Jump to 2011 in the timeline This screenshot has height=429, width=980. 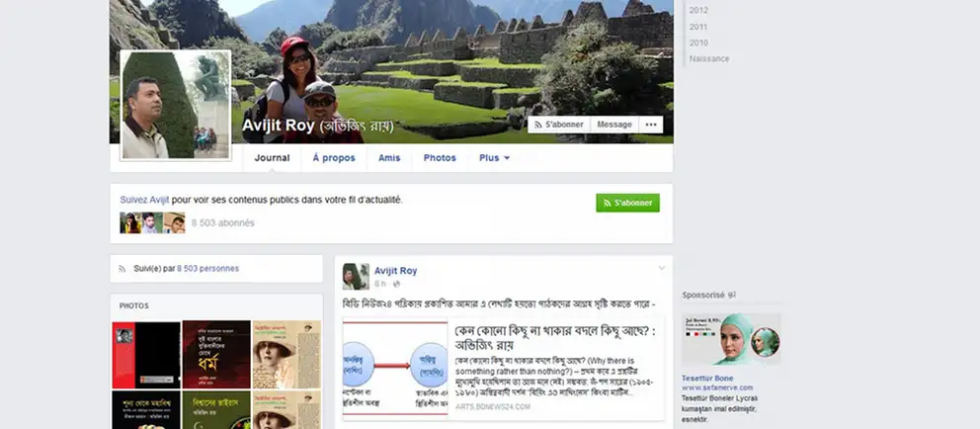698,27
